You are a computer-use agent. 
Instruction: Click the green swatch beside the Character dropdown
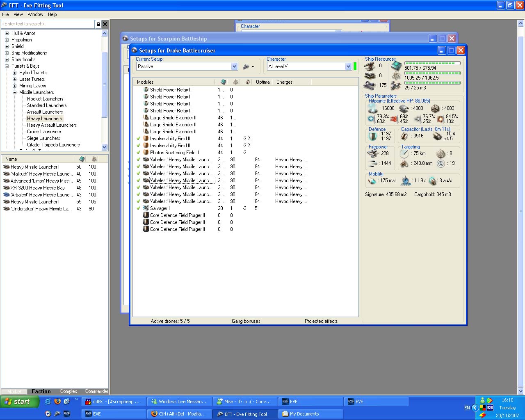[355, 66]
